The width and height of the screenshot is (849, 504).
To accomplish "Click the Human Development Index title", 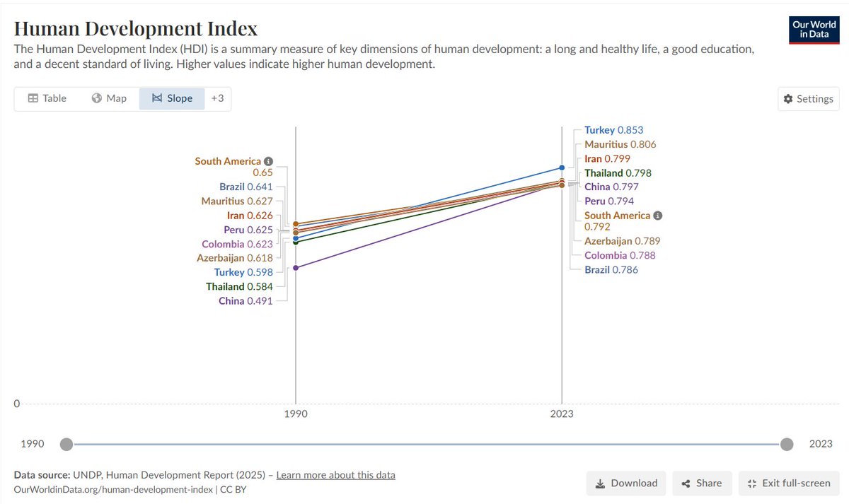I will pyautogui.click(x=136, y=29).
